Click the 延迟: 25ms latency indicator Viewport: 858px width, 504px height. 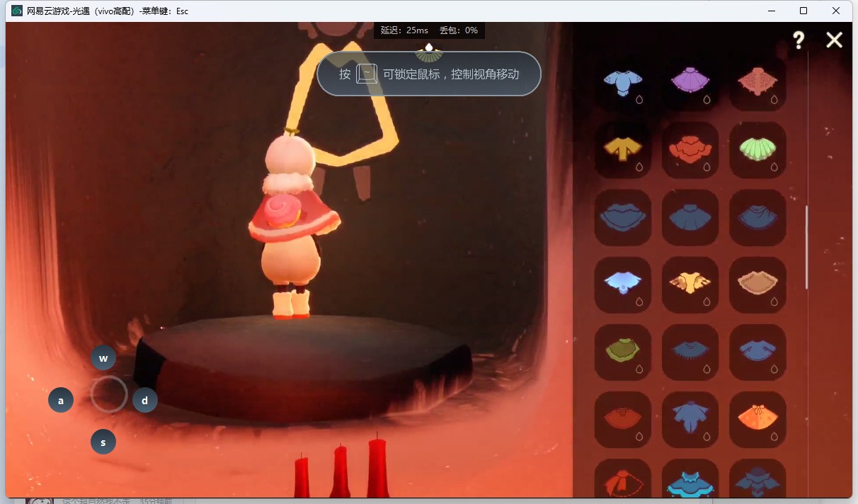(x=404, y=30)
